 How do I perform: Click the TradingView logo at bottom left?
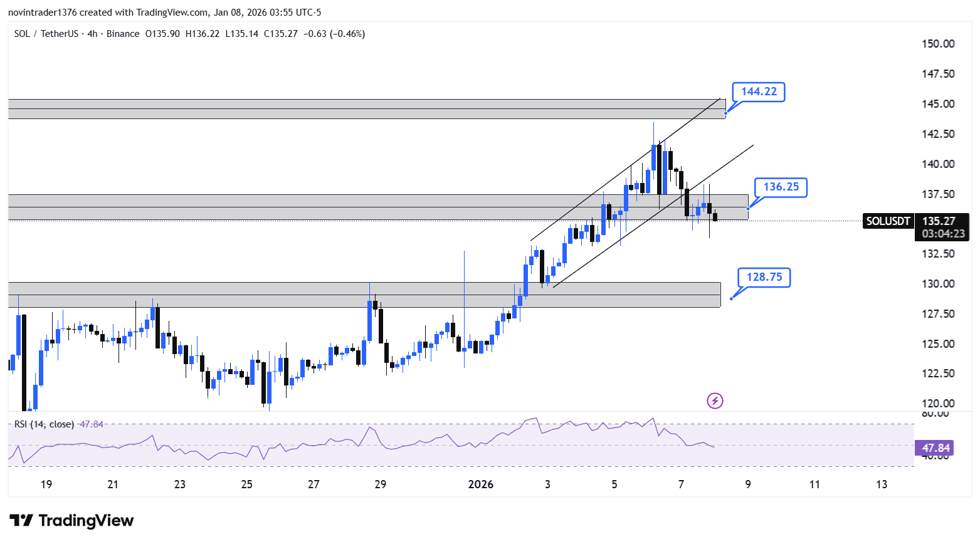(x=71, y=521)
